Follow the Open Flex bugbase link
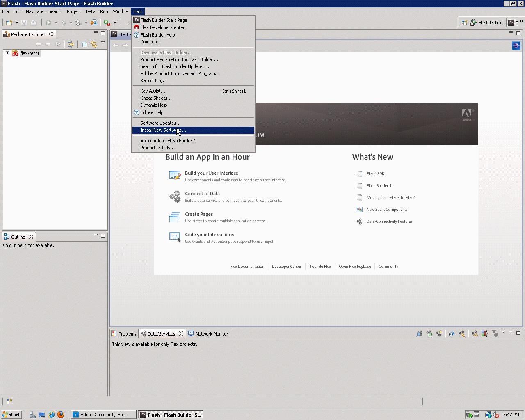Screen dimensions: 525x420 (x=355, y=267)
